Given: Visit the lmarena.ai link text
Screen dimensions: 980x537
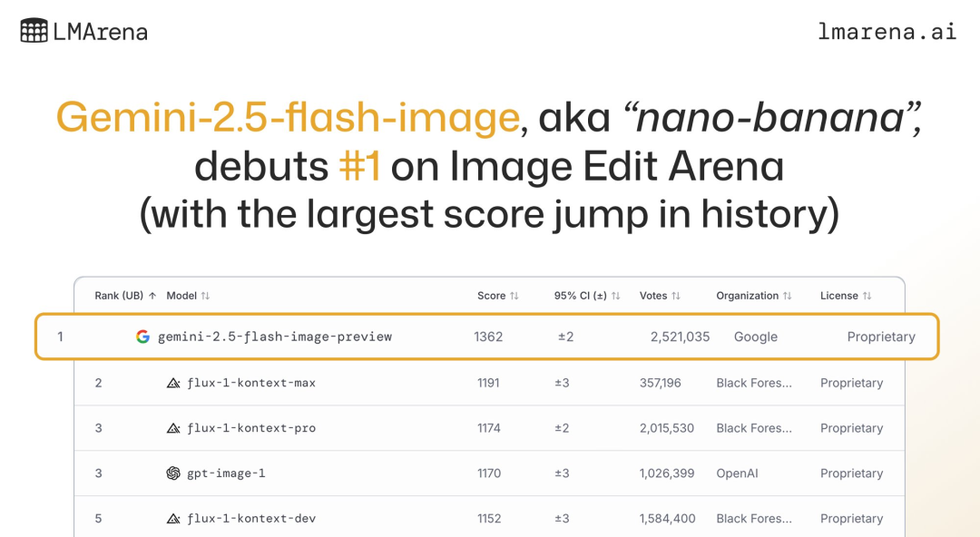Looking at the screenshot, I should [x=887, y=31].
